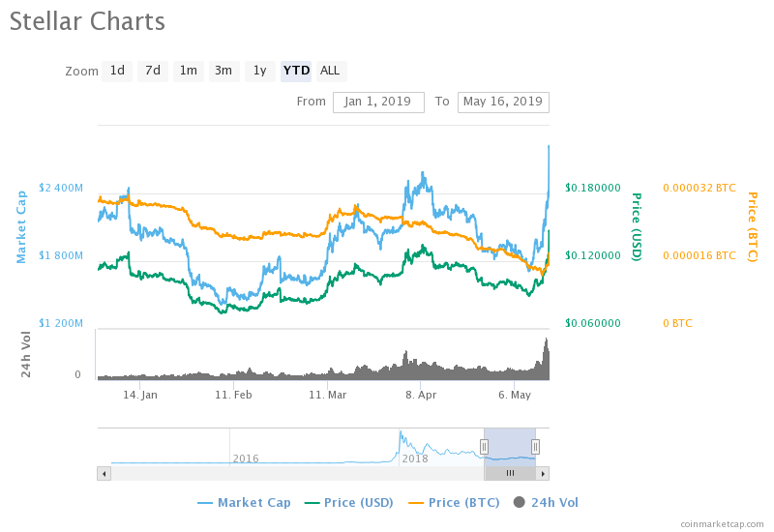Click the $1 800M market cap axis label
Image resolution: width=774 pixels, height=532 pixels.
pos(61,255)
